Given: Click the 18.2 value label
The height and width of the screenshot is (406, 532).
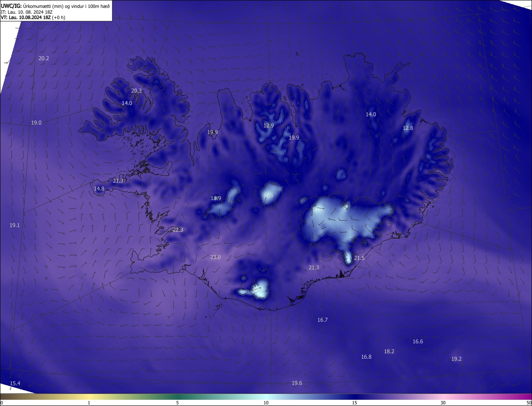Looking at the screenshot, I should pyautogui.click(x=389, y=352).
